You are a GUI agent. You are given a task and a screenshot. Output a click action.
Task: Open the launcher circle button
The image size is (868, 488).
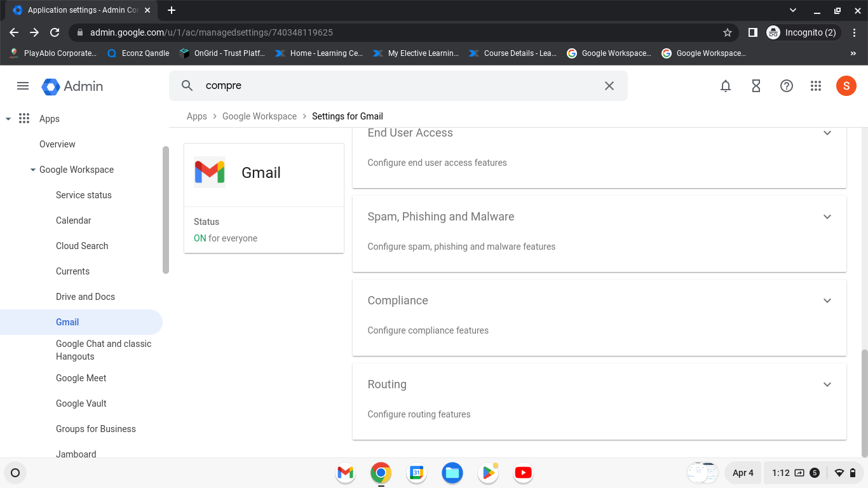pyautogui.click(x=15, y=473)
